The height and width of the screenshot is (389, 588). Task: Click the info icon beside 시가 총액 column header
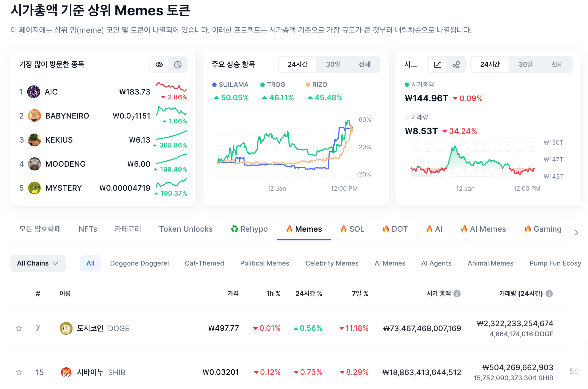coord(457,293)
